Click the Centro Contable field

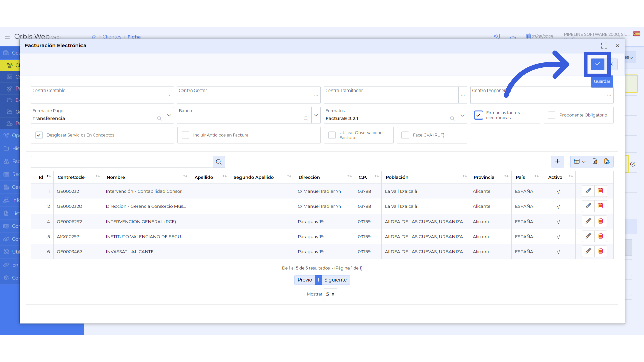coord(98,95)
